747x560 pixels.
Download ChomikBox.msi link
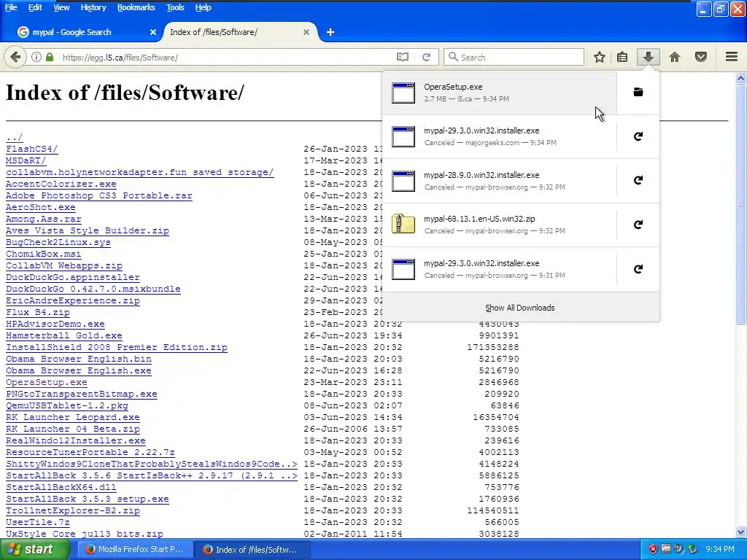[43, 254]
